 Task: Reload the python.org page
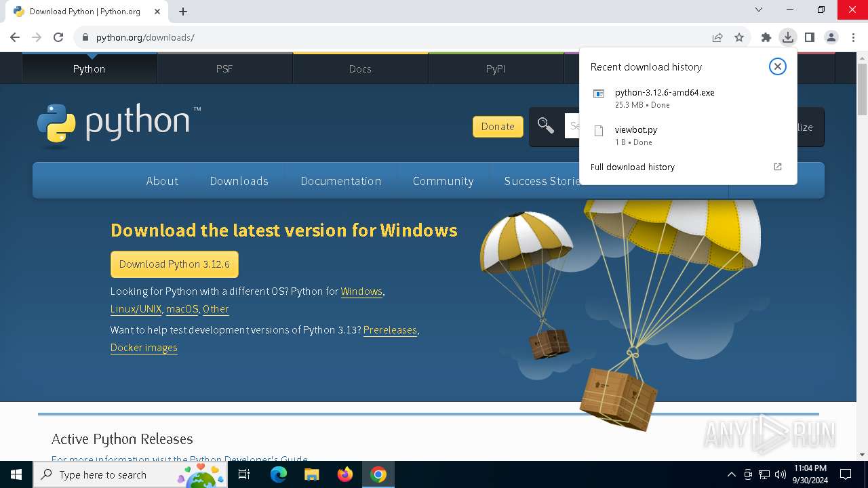point(58,37)
